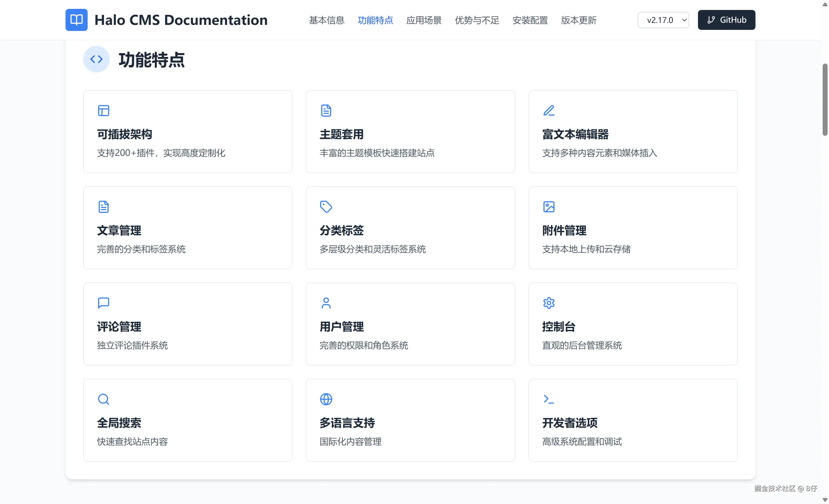Screen dimensions: 829x504
Task: Click the image icon above 附件管理
Action: pyautogui.click(x=549, y=207)
